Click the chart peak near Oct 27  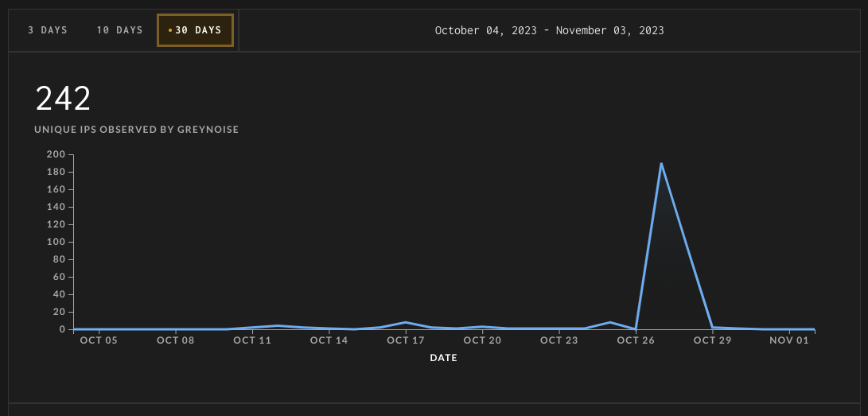pyautogui.click(x=661, y=163)
